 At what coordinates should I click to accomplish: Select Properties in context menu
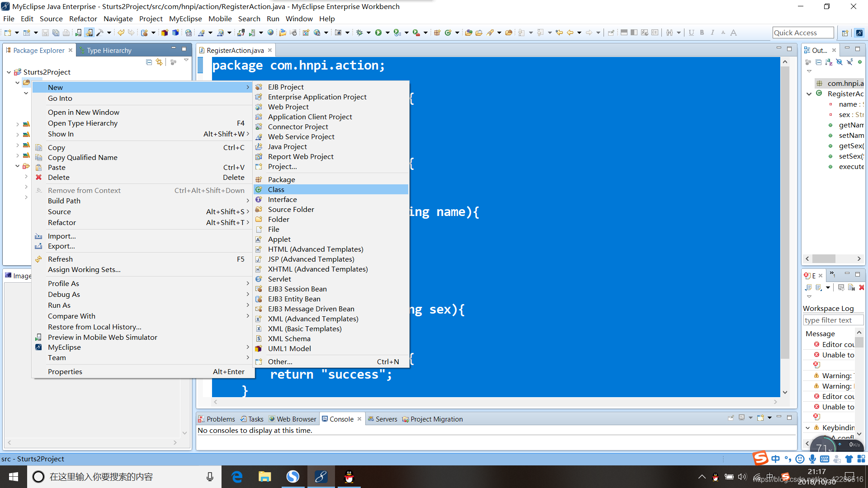coord(142,371)
